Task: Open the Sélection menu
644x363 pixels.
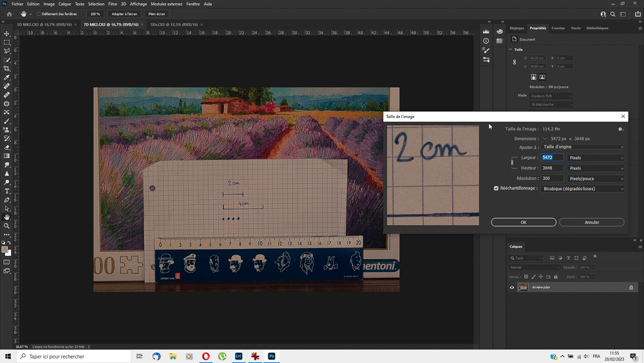Action: click(x=96, y=4)
